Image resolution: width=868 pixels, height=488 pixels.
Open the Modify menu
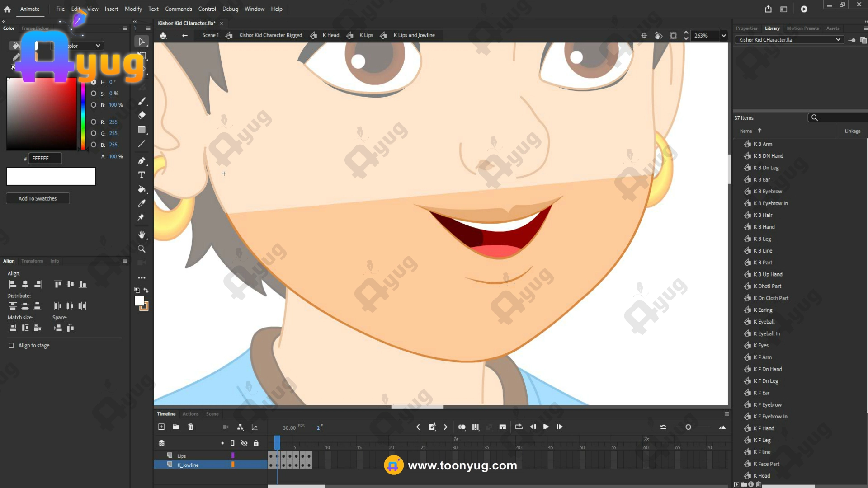(x=133, y=9)
